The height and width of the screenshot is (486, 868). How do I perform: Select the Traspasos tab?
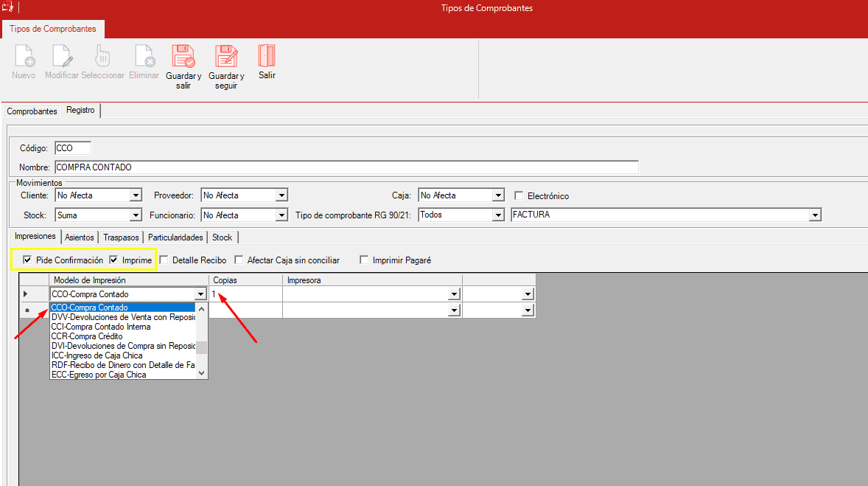pos(121,237)
